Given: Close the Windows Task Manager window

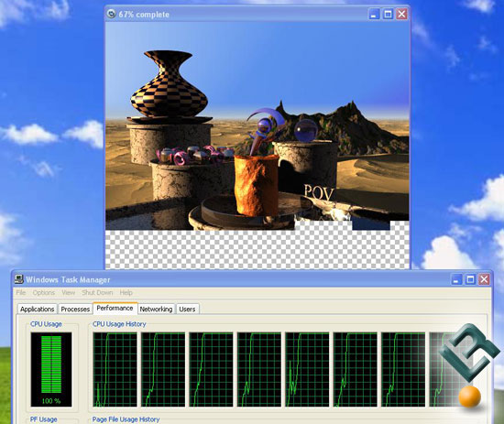Looking at the screenshot, I should (x=485, y=279).
